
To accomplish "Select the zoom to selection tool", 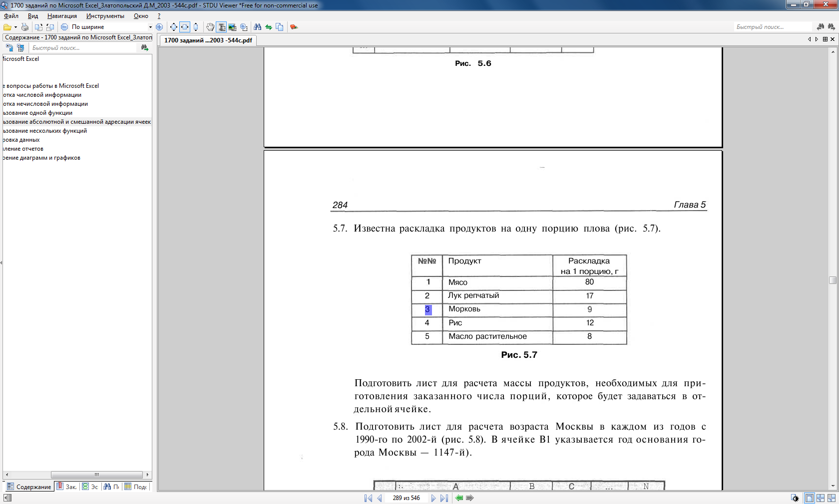I will (x=244, y=27).
